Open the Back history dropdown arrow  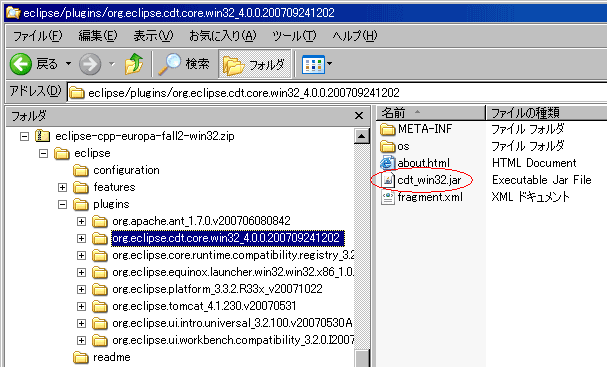[x=68, y=63]
